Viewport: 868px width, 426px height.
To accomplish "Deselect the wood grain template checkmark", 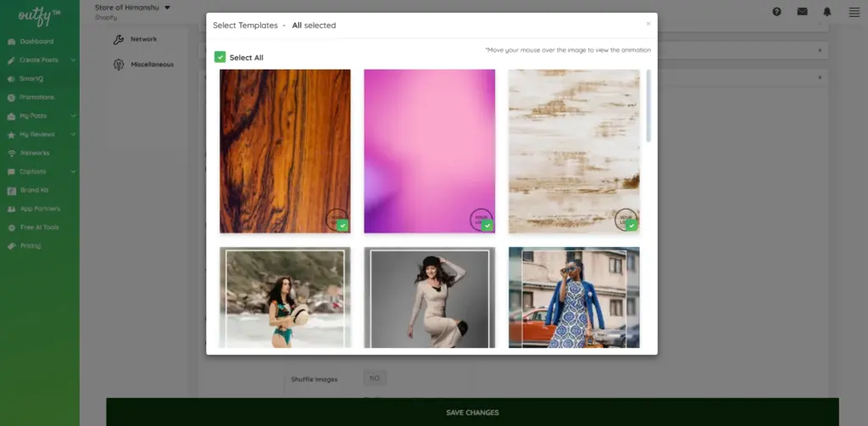I will pyautogui.click(x=342, y=226).
